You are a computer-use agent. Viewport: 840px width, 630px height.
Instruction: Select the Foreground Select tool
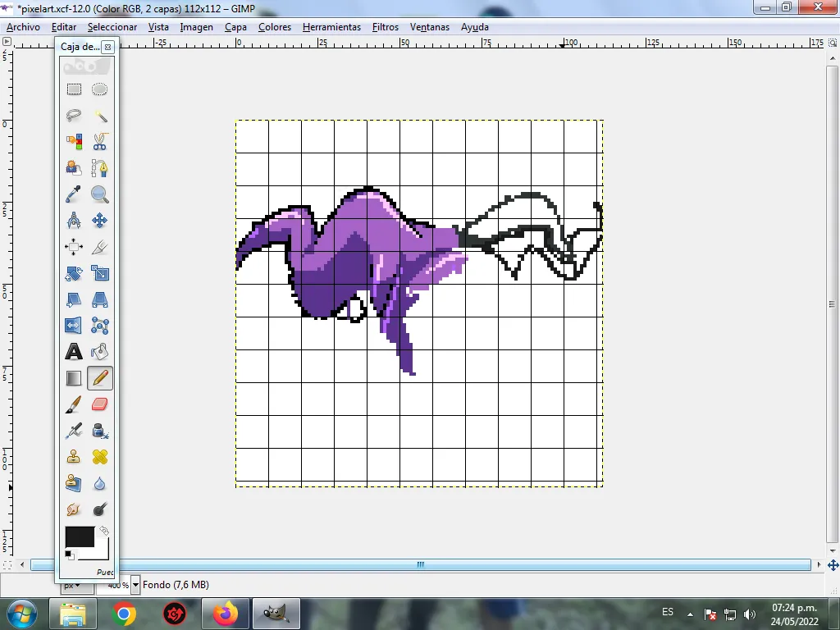(x=74, y=167)
